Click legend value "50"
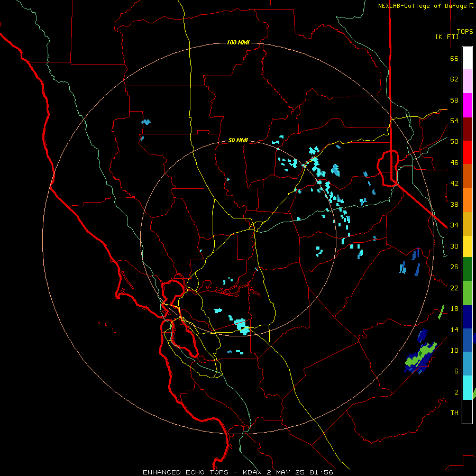 [454, 142]
